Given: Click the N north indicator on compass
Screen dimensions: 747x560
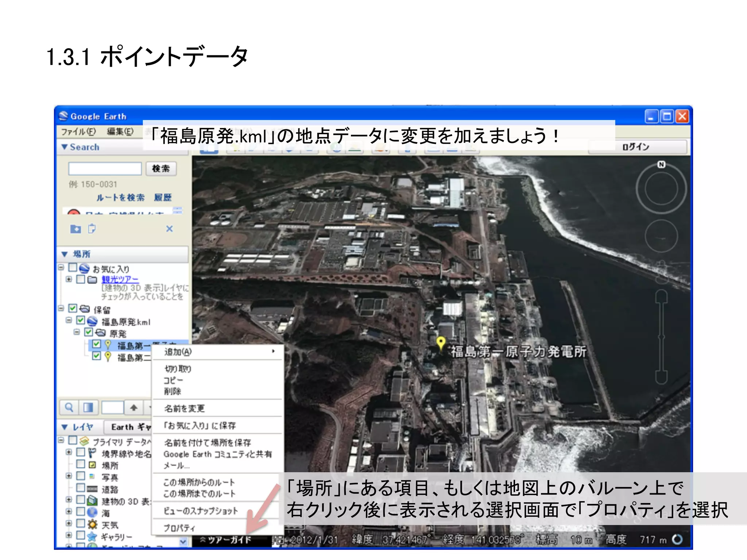Looking at the screenshot, I should [661, 164].
